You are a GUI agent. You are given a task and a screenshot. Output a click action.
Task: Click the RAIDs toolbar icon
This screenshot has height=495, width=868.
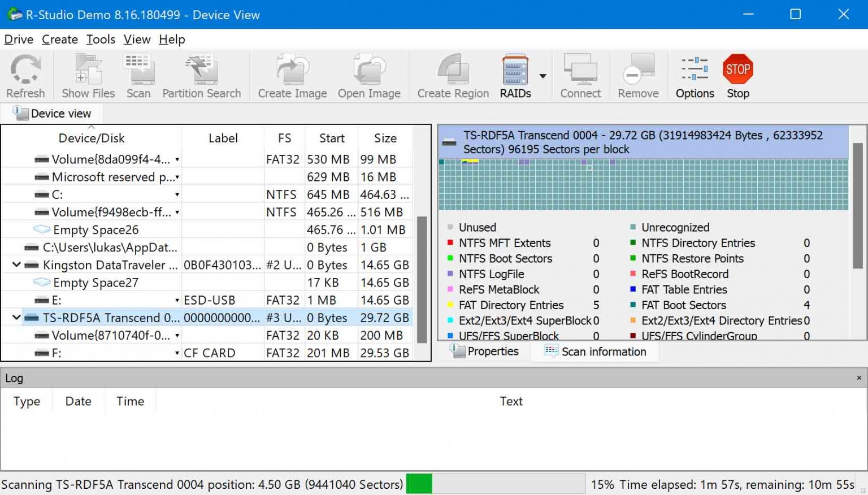(x=515, y=73)
